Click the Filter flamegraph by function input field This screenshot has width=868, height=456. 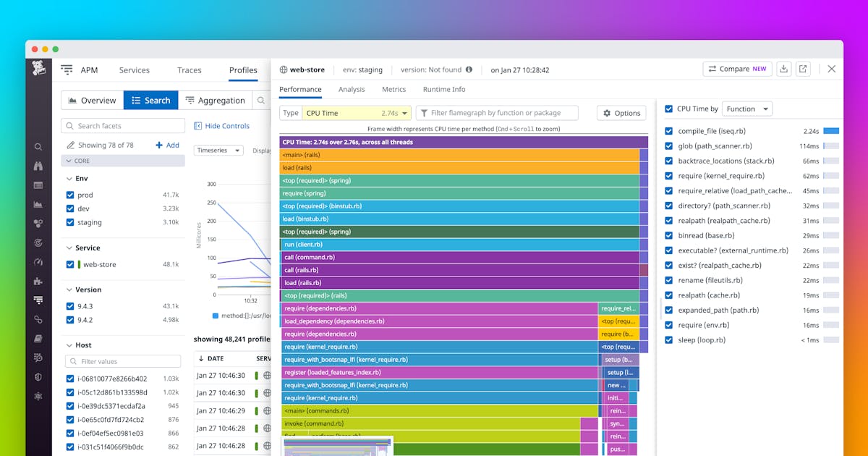[497, 113]
